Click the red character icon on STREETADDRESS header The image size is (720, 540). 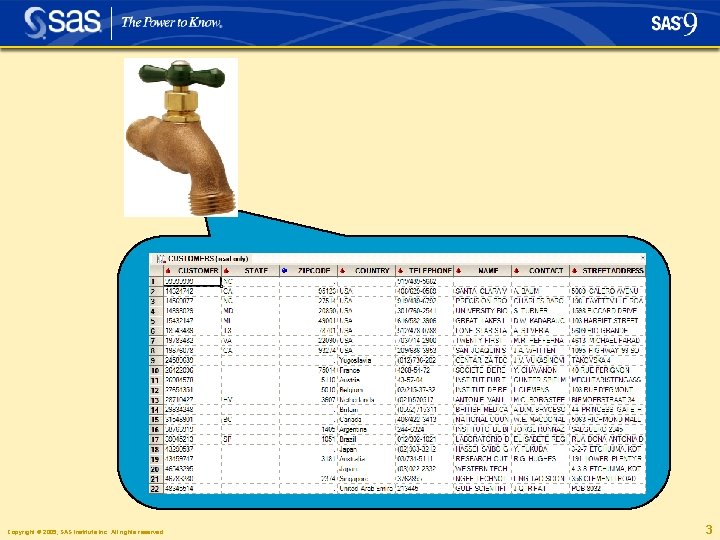(574, 271)
